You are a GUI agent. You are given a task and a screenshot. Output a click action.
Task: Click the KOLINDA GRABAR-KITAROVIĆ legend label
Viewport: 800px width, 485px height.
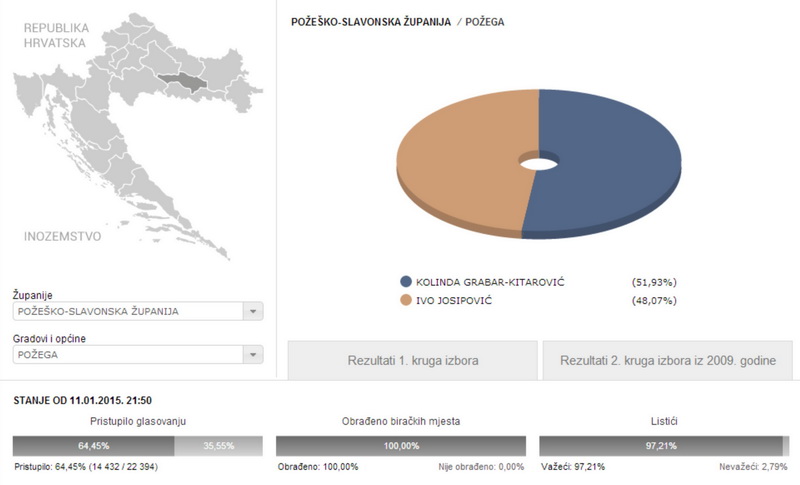[x=490, y=282]
